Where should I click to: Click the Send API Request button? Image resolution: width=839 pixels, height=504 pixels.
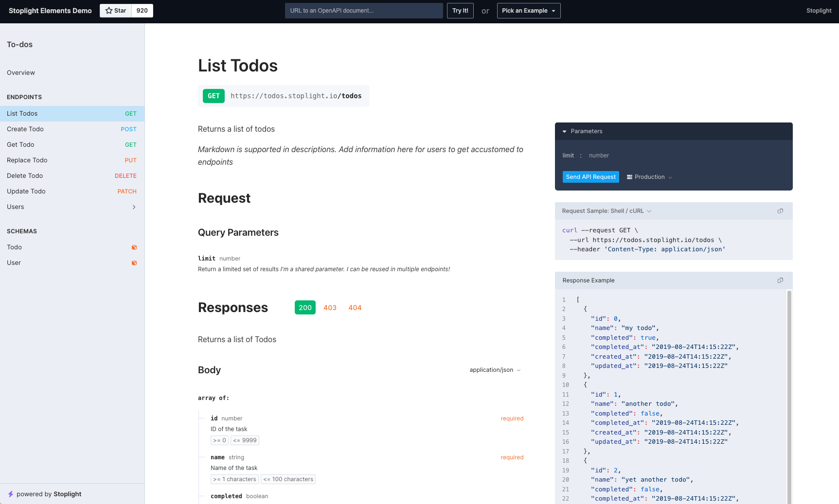click(x=590, y=177)
